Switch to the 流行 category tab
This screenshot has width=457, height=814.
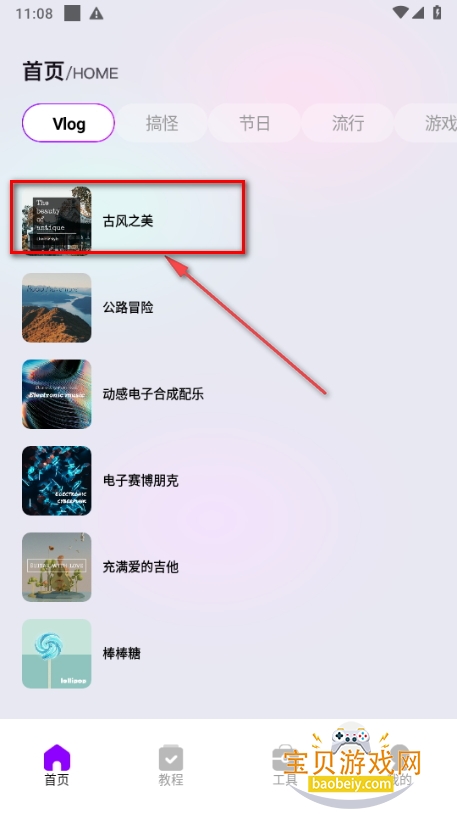point(347,123)
